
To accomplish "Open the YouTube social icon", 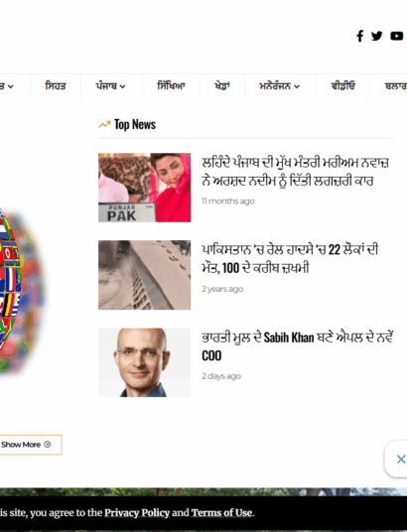I will (397, 36).
